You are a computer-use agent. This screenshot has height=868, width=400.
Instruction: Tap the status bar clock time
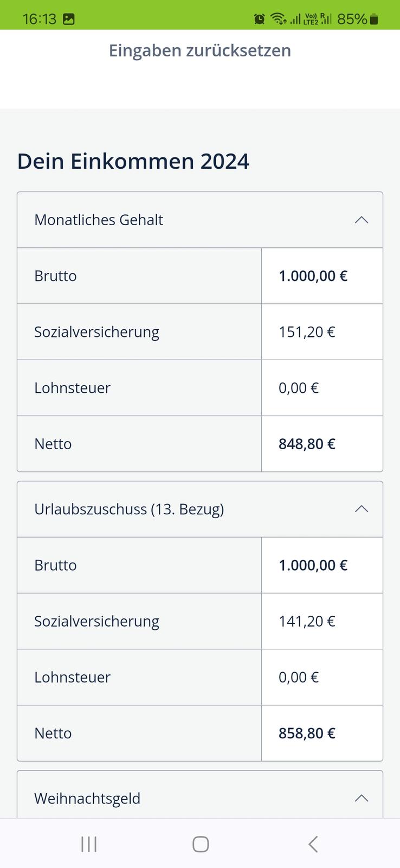click(x=39, y=19)
